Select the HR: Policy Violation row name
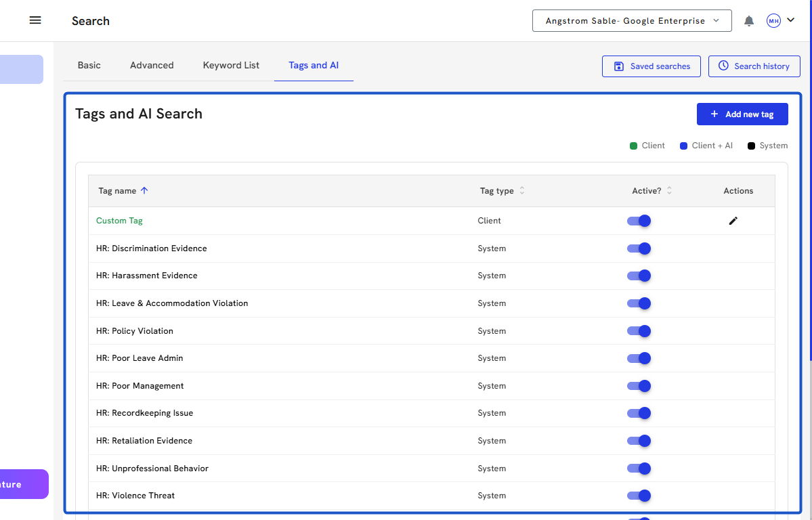This screenshot has width=812, height=520. tap(135, 331)
